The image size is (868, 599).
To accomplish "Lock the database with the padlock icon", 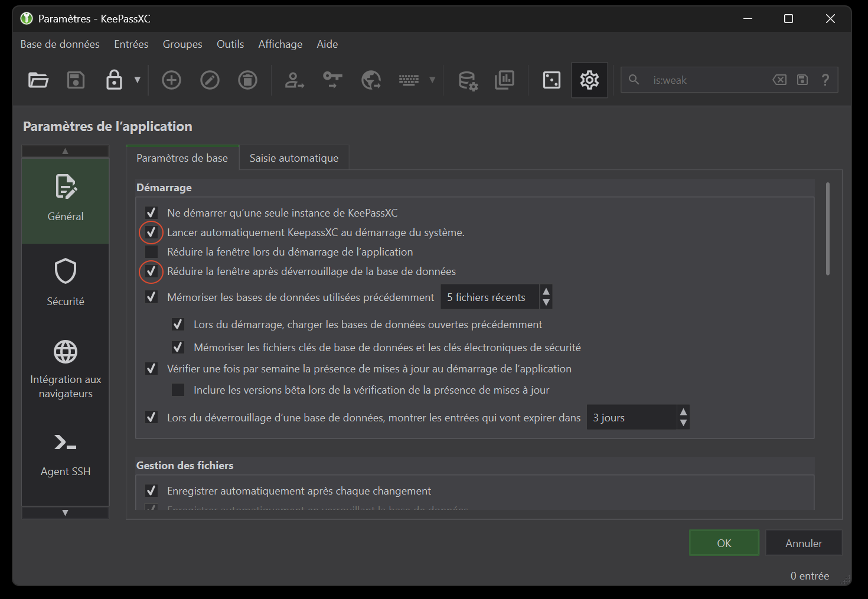I will click(114, 80).
